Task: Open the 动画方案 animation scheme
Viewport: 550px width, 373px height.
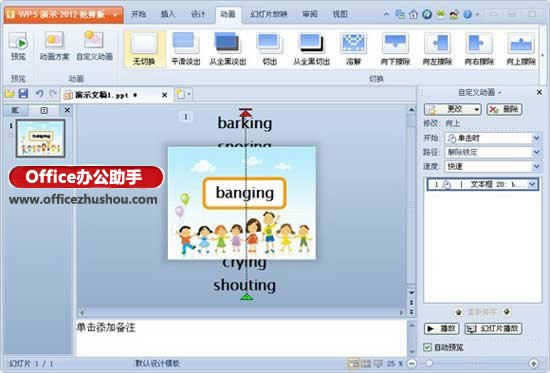Action: [x=54, y=46]
